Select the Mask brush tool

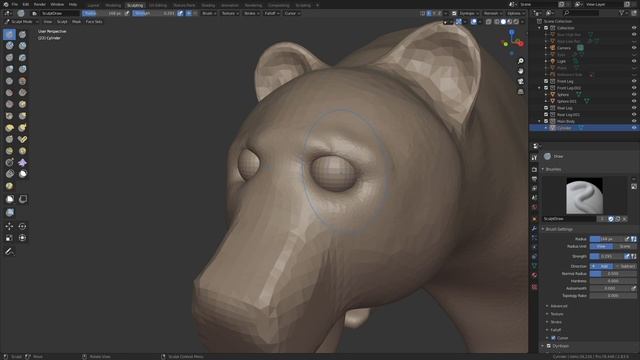point(22,174)
